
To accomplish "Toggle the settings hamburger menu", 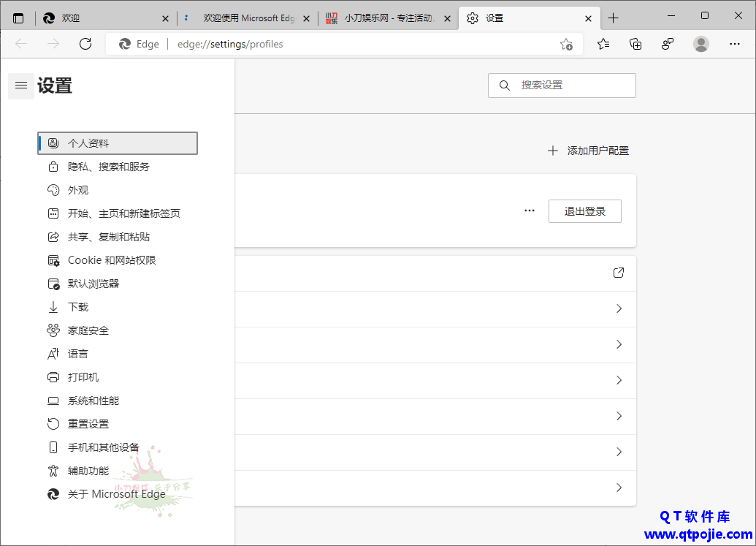I will coord(21,86).
